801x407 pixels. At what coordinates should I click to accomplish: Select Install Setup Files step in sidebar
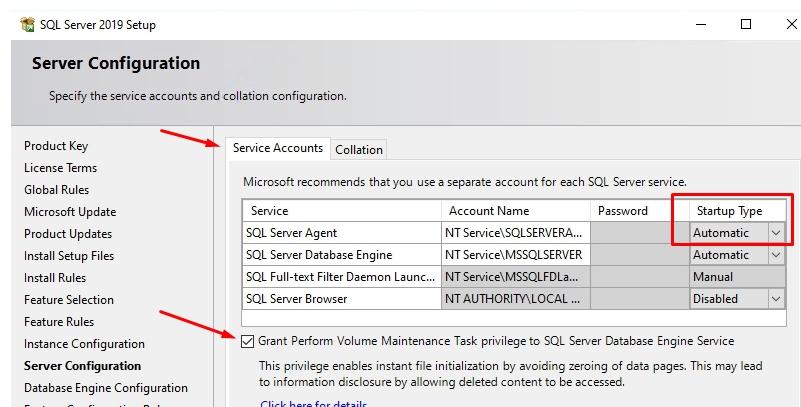[69, 256]
